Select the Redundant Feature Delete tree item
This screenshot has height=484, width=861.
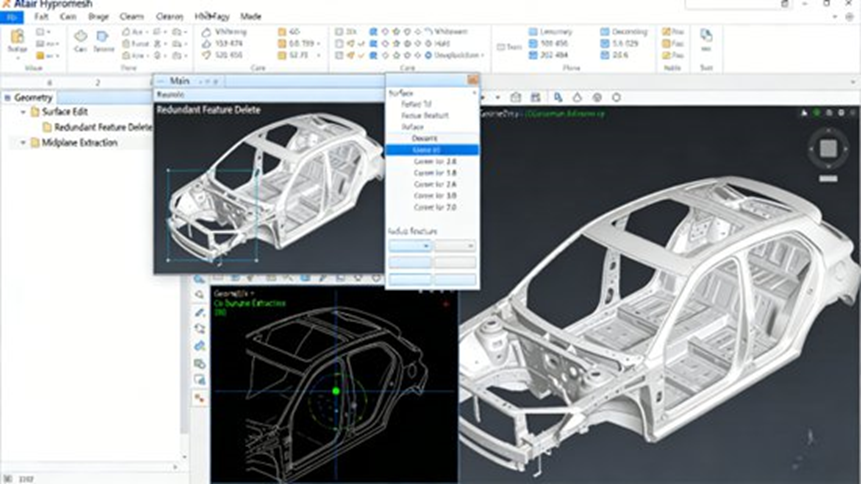pyautogui.click(x=102, y=128)
